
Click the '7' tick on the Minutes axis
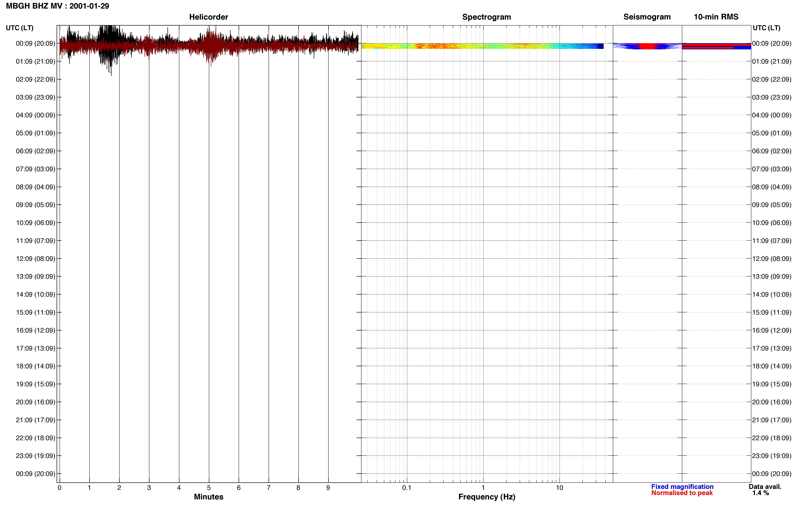click(x=269, y=488)
